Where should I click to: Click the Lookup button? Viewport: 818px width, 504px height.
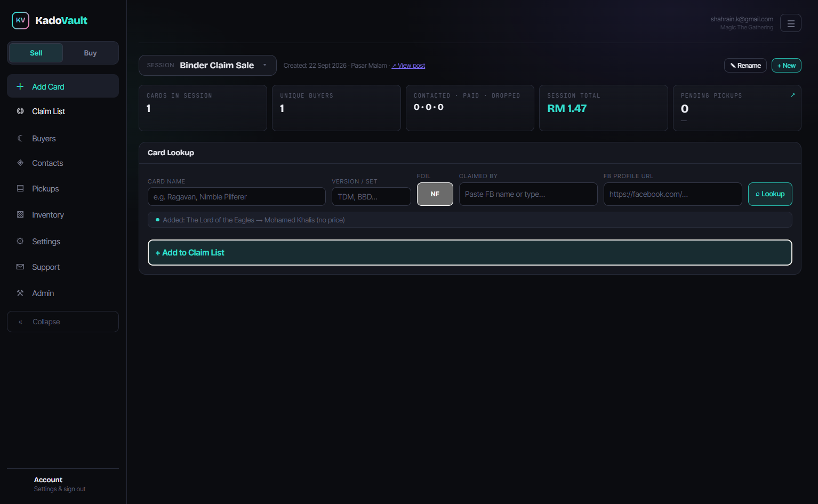770,194
